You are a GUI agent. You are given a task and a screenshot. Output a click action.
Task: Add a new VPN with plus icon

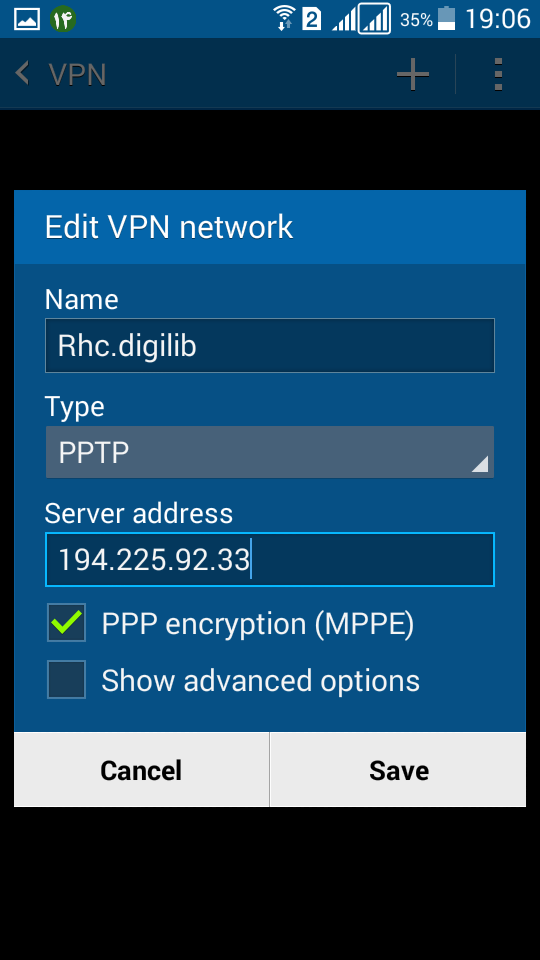413,74
